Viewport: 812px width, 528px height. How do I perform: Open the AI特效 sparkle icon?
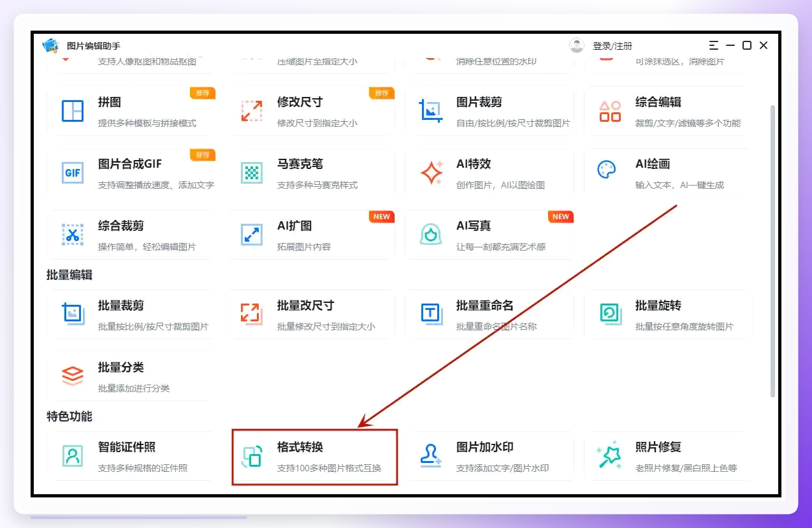pyautogui.click(x=431, y=172)
